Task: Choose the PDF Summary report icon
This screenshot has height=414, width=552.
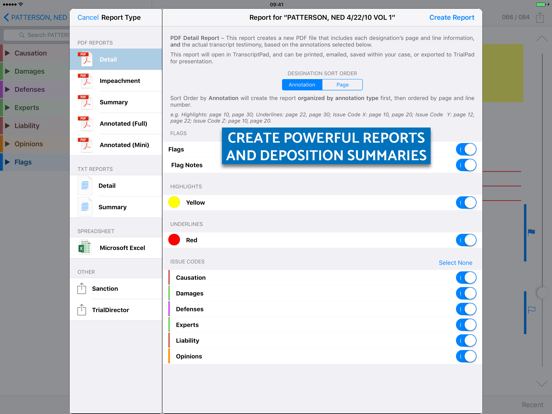Action: pos(85,102)
